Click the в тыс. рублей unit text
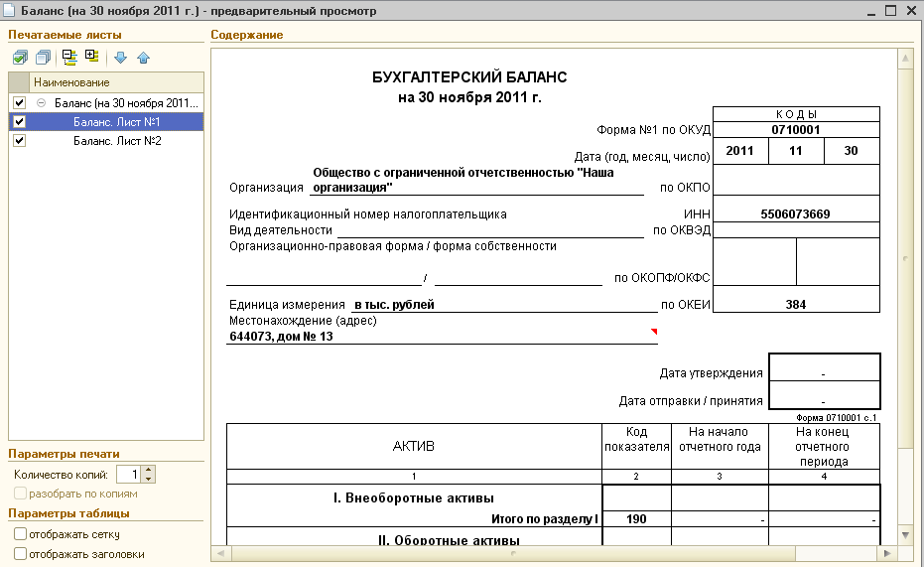Image resolution: width=924 pixels, height=567 pixels. click(x=394, y=305)
